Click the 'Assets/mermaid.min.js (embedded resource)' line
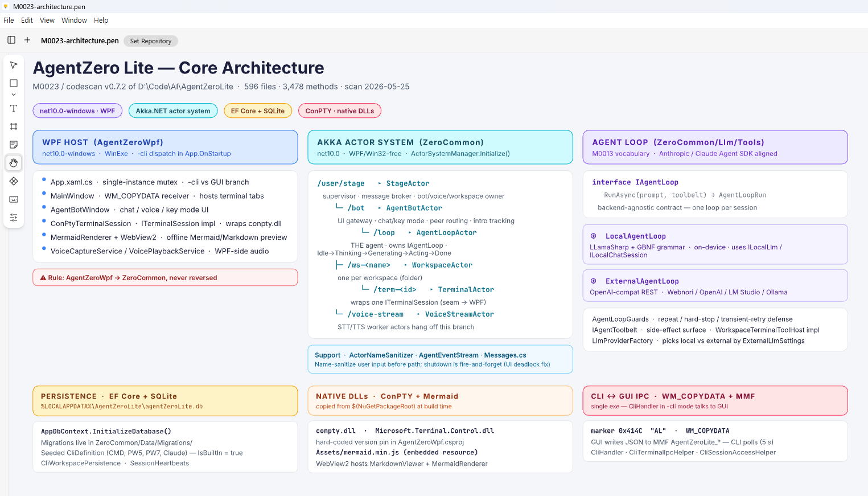Screen dimensions: 868x496 click(x=397, y=452)
